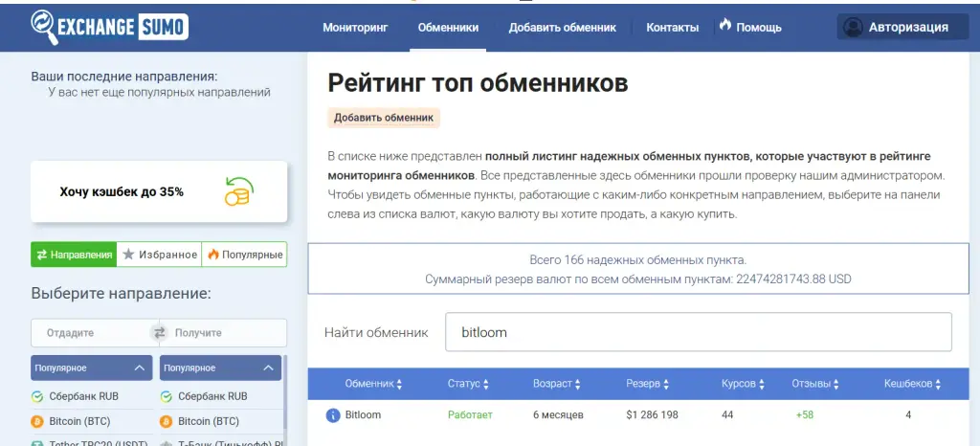Image resolution: width=980 pixels, height=446 pixels.
Task: Sort the table by Обменник
Action: pyautogui.click(x=374, y=384)
